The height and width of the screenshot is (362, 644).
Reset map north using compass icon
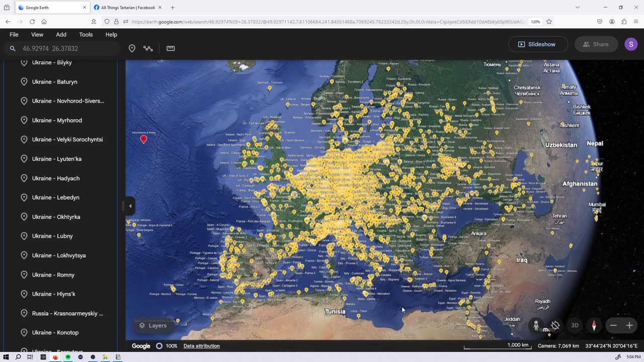point(594,325)
